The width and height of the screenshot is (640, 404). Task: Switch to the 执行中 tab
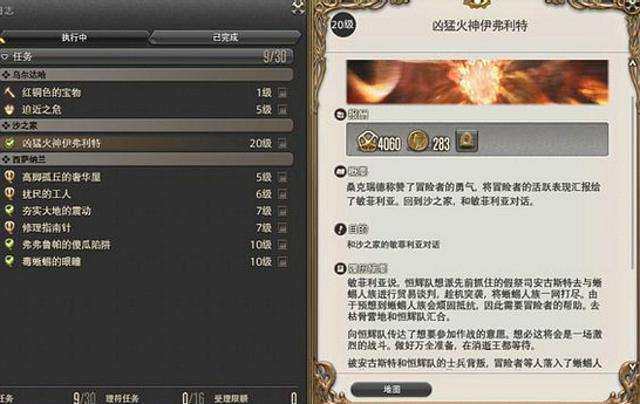(74, 38)
